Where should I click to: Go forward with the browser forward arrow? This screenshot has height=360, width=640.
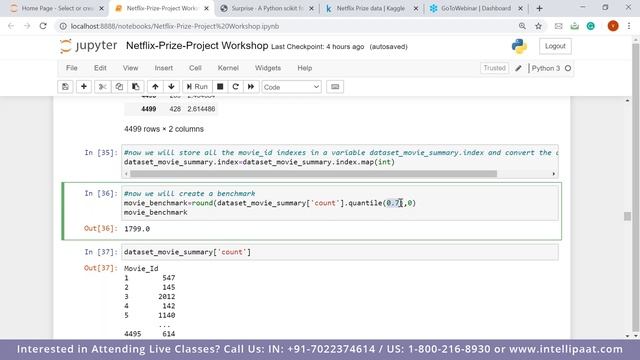[x=27, y=26]
